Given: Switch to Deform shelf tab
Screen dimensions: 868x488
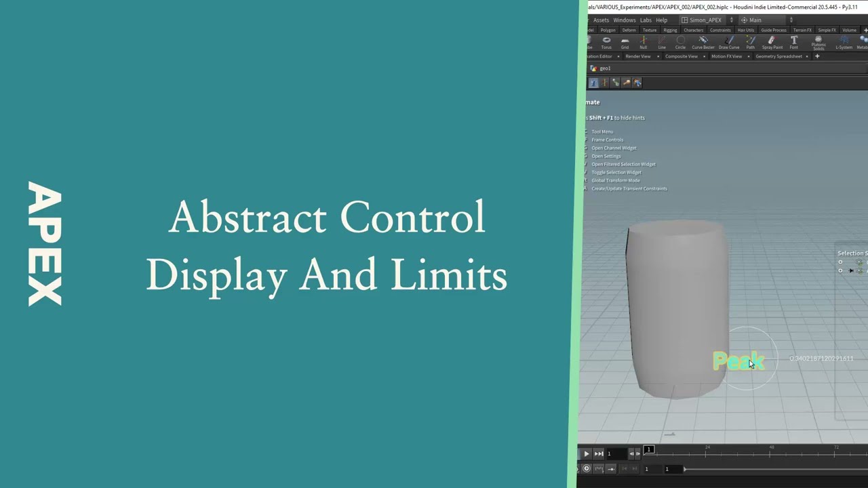Looking at the screenshot, I should click(x=629, y=30).
